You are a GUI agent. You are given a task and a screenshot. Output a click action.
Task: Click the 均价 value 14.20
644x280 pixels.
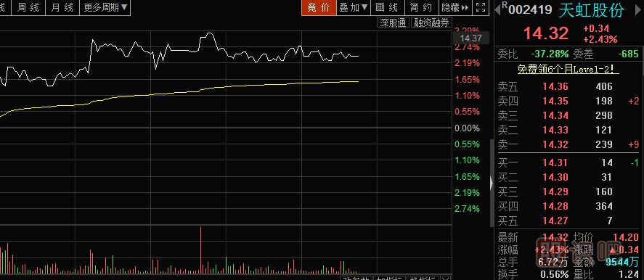[626, 237]
